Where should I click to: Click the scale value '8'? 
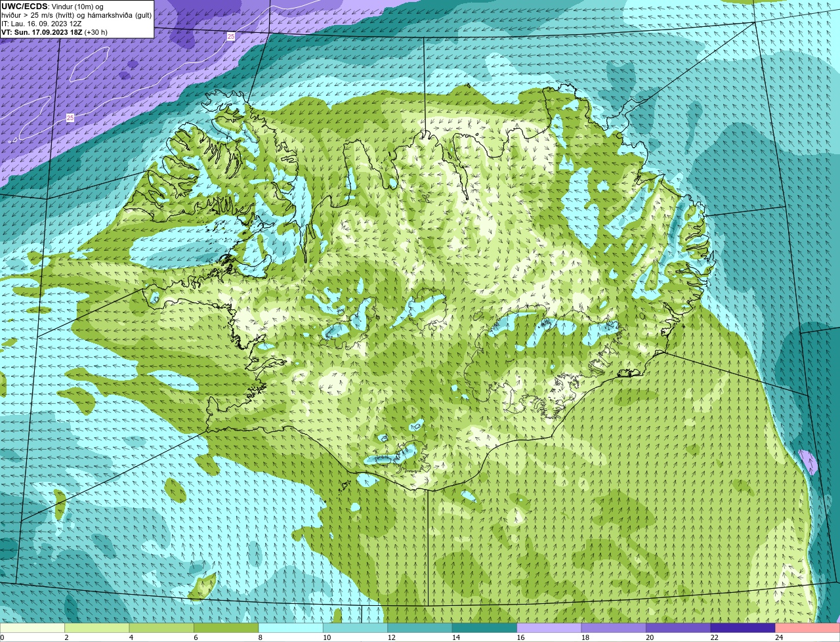tap(259, 637)
